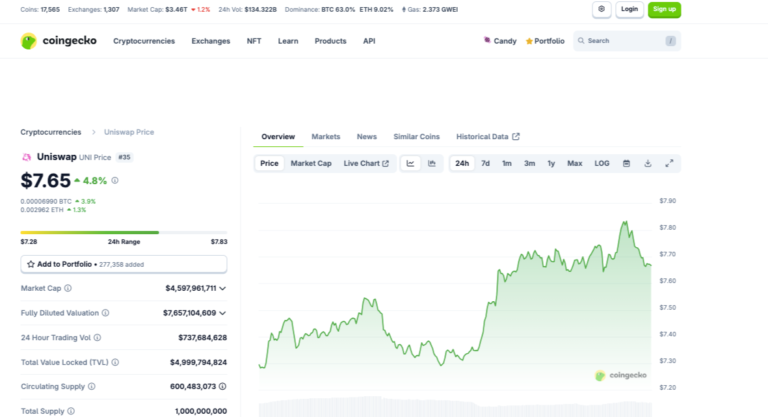Select the Max time range
Image resolution: width=768 pixels, height=417 pixels.
[x=575, y=163]
